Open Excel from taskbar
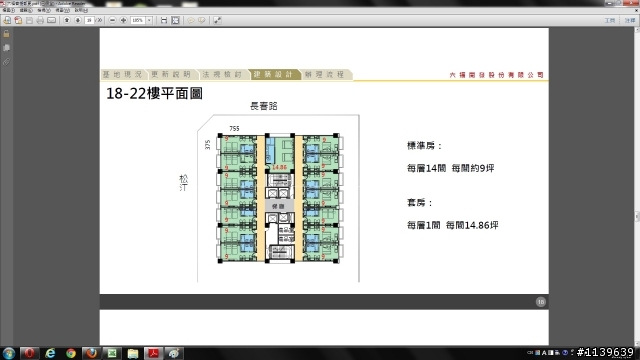 tap(112, 353)
